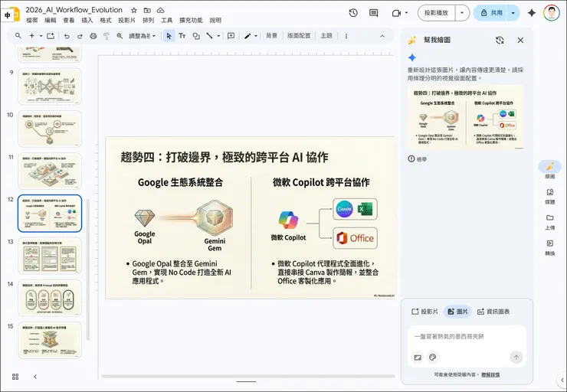Open the 工具 menu
The height and width of the screenshot is (392, 567).
pos(167,20)
